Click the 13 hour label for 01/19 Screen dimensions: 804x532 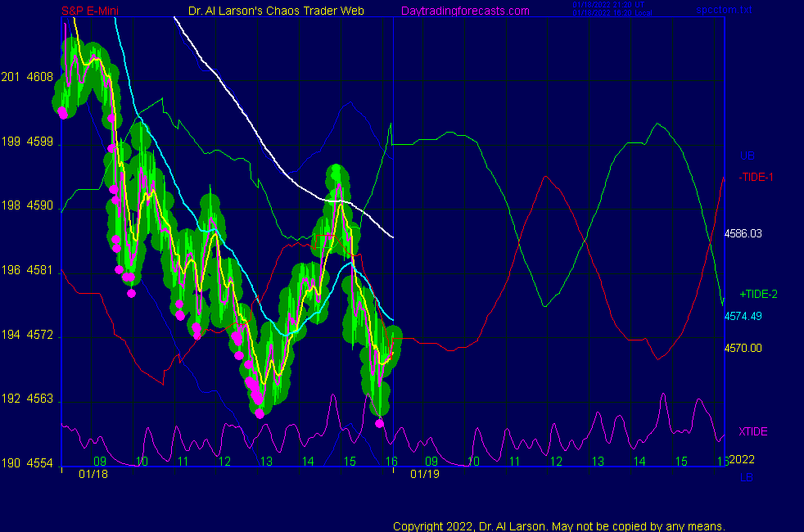(598, 462)
